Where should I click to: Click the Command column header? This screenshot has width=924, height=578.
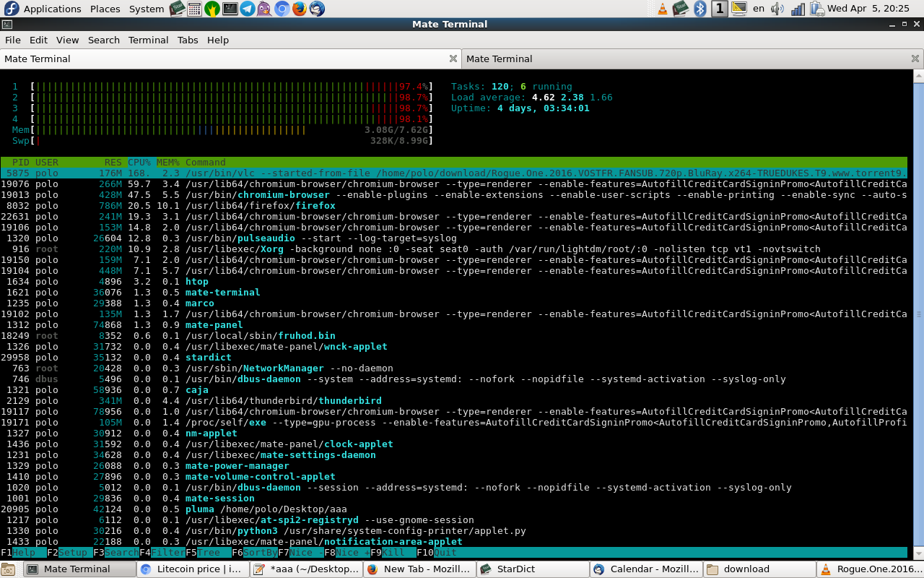206,163
